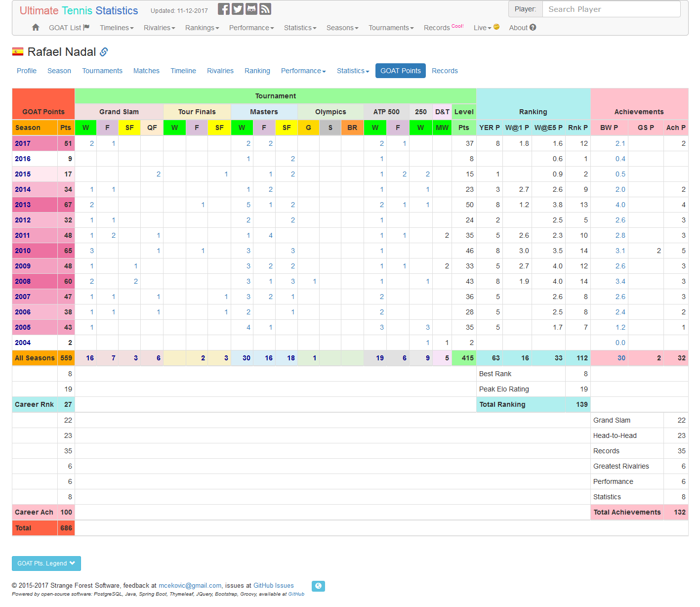Image resolution: width=700 pixels, height=607 pixels.
Task: Click the smiley icon next to Live menu
Action: point(495,27)
